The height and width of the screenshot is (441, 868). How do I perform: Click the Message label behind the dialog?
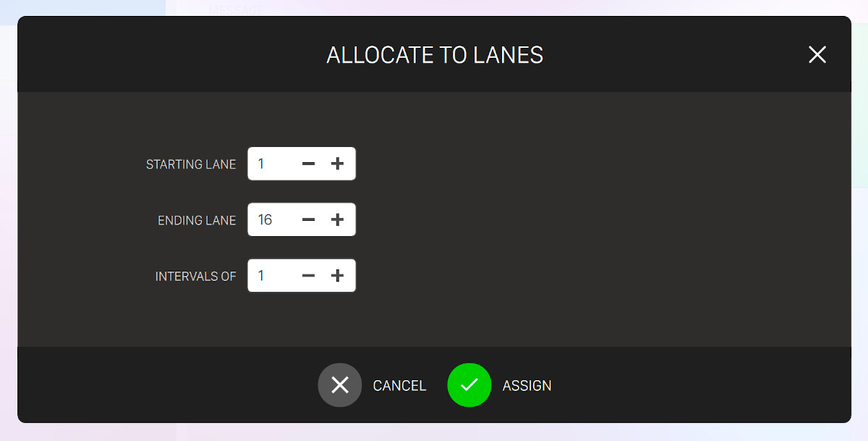click(237, 9)
